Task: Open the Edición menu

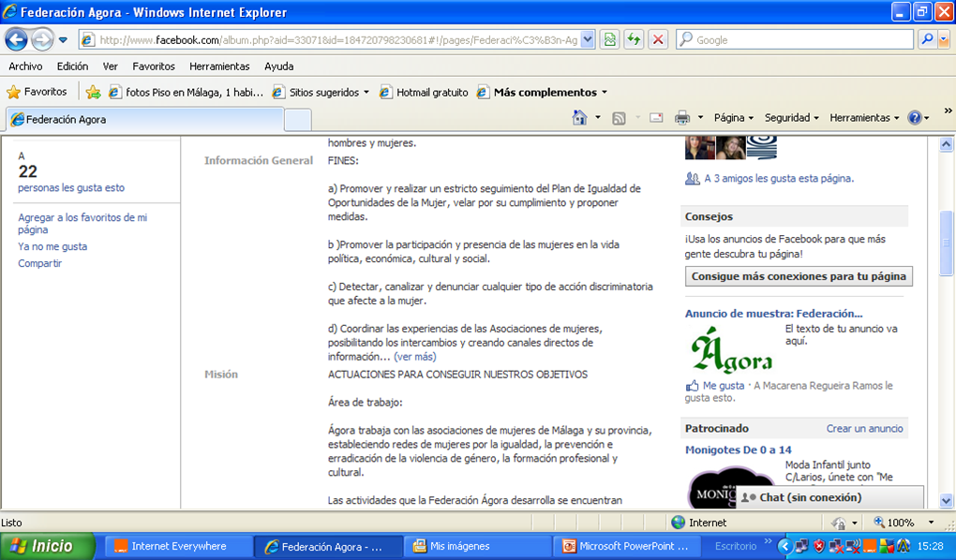Action: click(72, 66)
